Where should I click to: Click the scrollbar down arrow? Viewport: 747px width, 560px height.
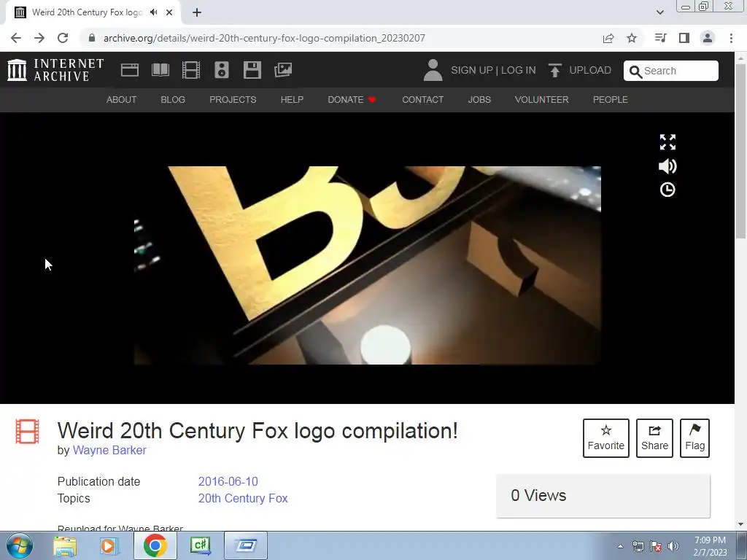[741, 524]
